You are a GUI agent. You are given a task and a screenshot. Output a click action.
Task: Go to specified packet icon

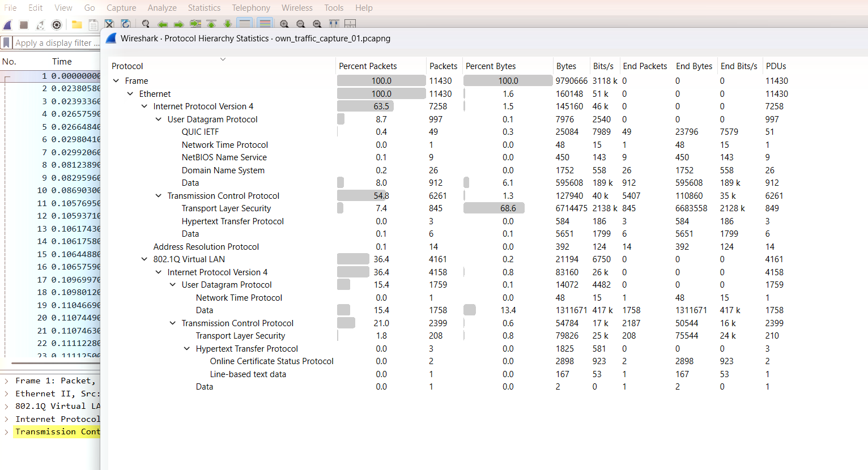195,24
